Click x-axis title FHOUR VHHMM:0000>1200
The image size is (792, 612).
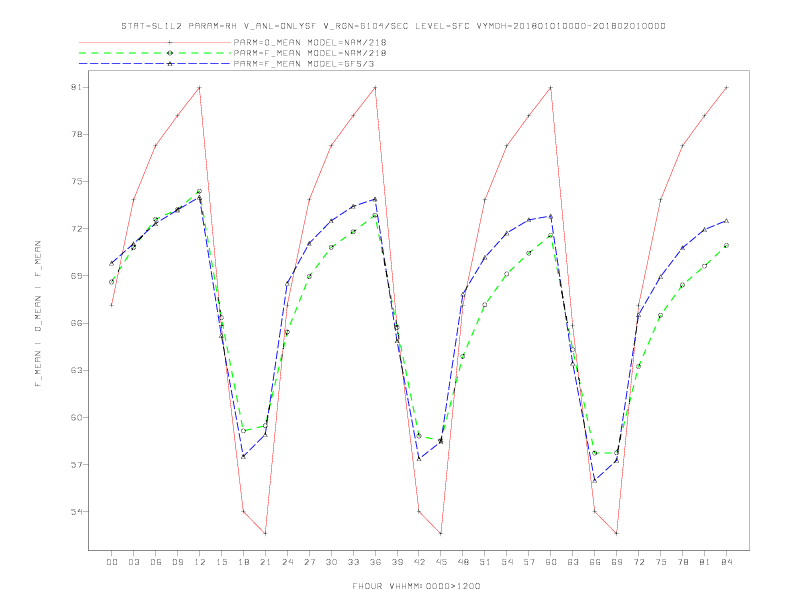(x=416, y=586)
